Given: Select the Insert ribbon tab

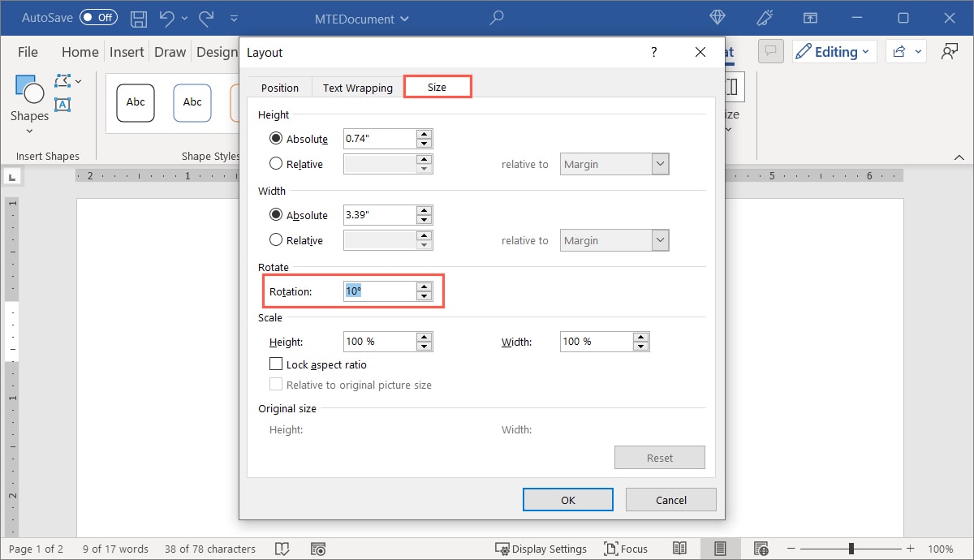Looking at the screenshot, I should coord(127,51).
